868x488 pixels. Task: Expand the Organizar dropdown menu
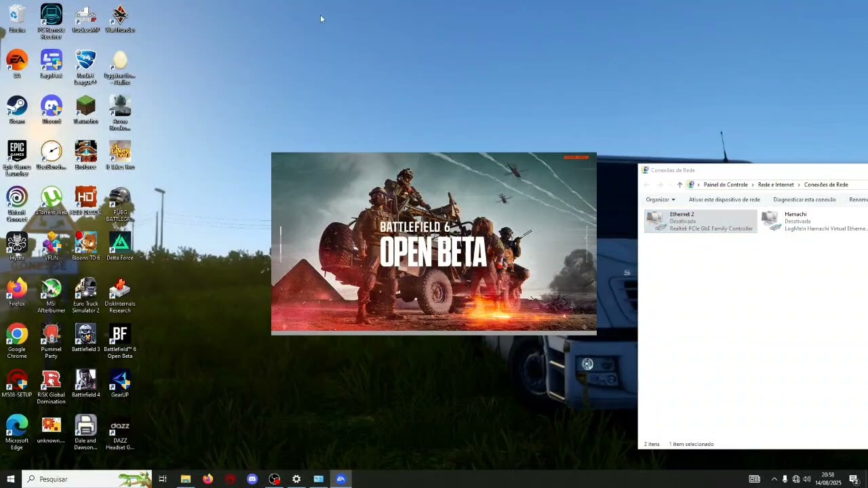pyautogui.click(x=660, y=199)
